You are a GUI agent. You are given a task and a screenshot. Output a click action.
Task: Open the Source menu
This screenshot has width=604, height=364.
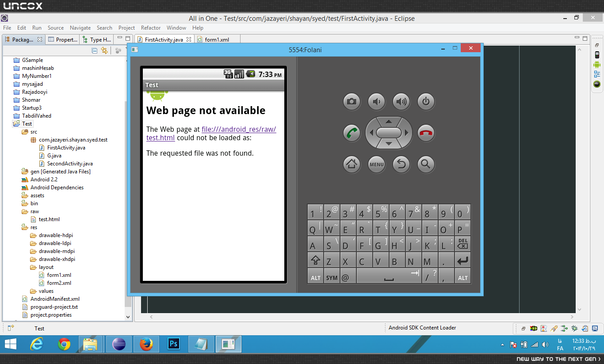point(56,27)
